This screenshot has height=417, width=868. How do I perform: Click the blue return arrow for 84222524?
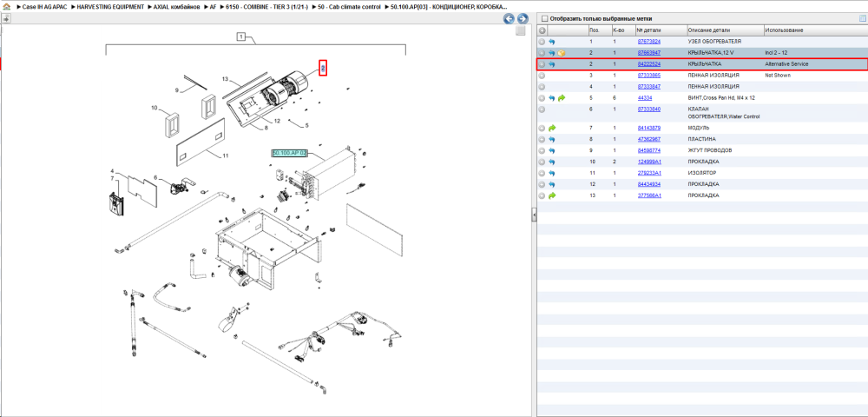point(552,64)
